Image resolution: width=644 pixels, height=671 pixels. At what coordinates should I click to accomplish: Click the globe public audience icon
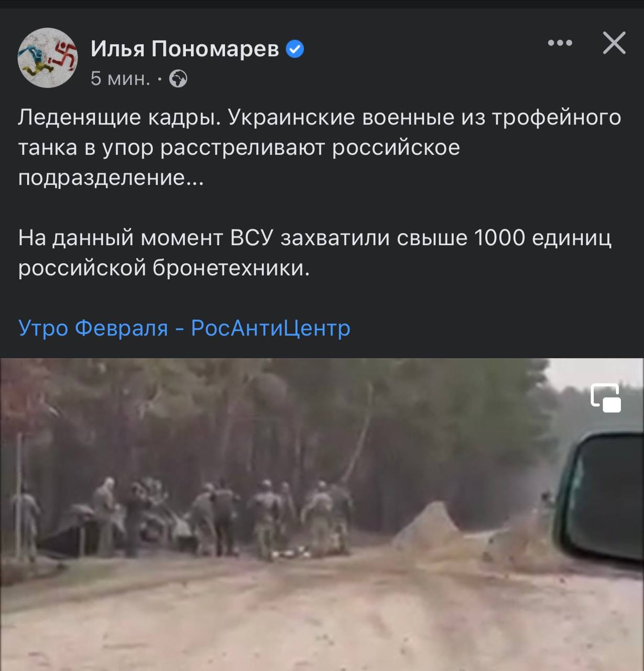click(x=178, y=79)
